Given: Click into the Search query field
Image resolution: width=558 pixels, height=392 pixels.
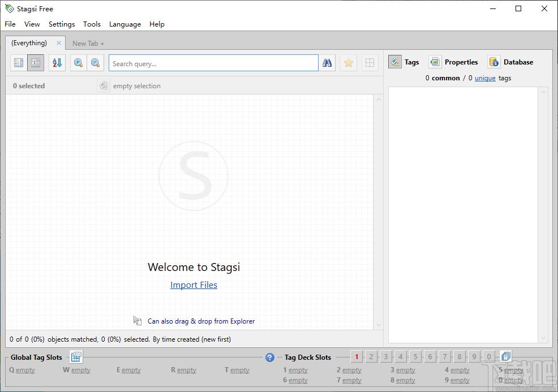Looking at the screenshot, I should 213,63.
